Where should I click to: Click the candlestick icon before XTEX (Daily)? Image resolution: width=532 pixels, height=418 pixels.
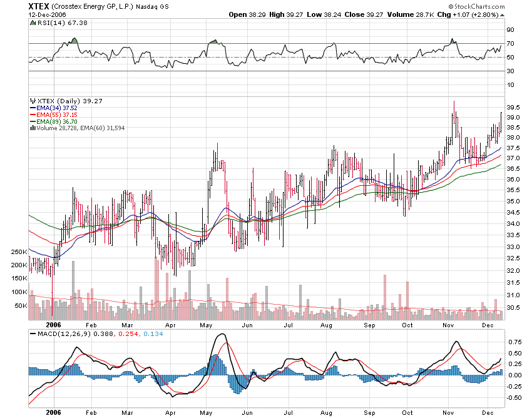[33, 101]
